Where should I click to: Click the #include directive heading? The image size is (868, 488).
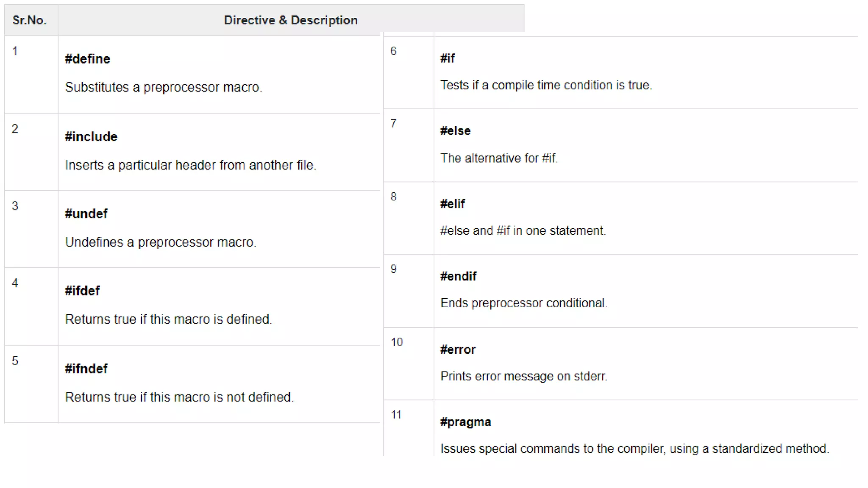[x=91, y=137]
